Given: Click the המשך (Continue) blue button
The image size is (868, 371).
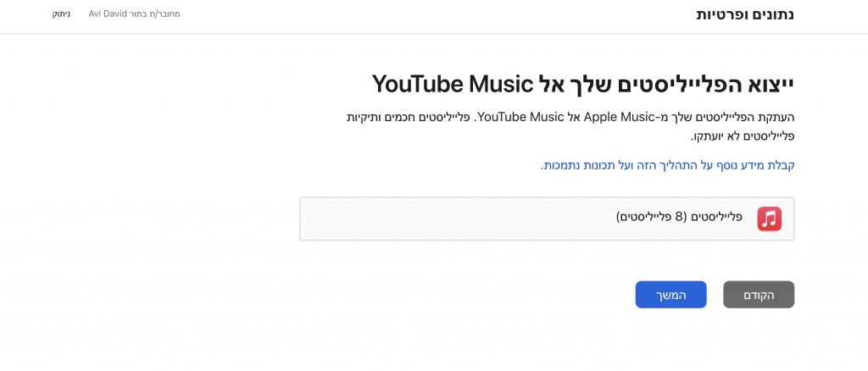Looking at the screenshot, I should pos(671,295).
